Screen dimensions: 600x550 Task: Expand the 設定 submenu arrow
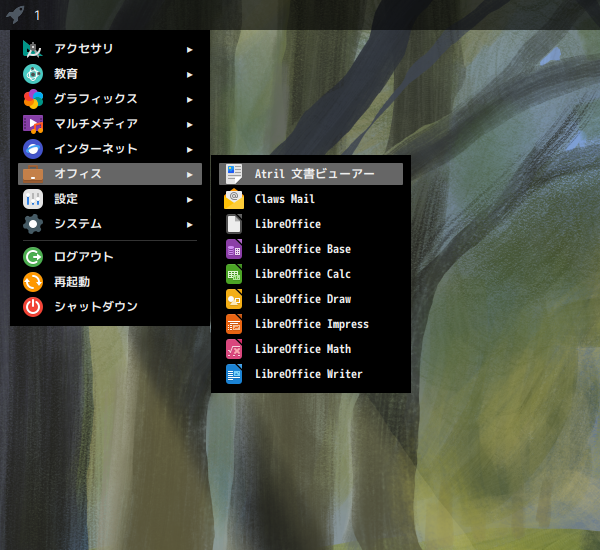click(189, 200)
